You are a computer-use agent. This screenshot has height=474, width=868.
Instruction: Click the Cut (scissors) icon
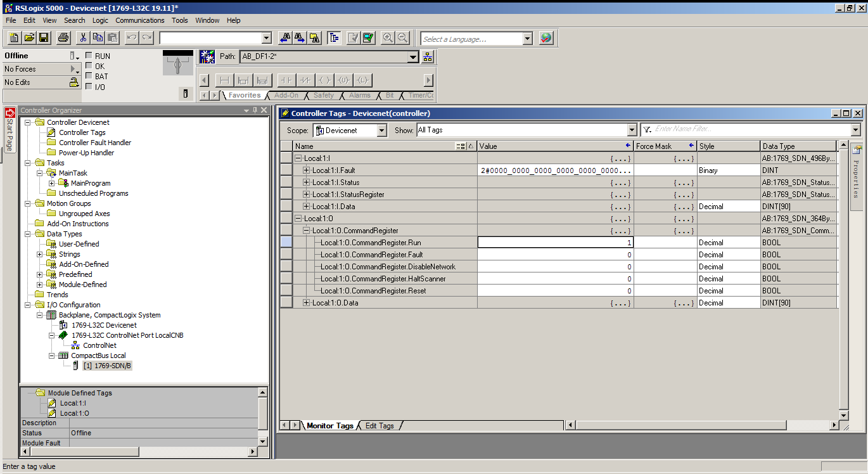pos(83,38)
